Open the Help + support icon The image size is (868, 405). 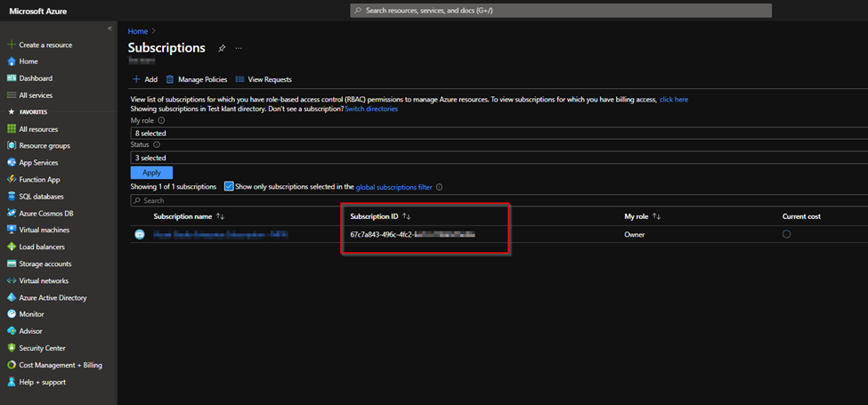coord(11,382)
